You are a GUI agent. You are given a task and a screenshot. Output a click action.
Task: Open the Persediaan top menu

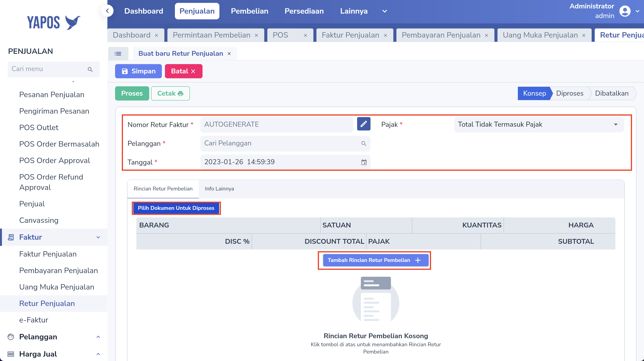click(304, 11)
